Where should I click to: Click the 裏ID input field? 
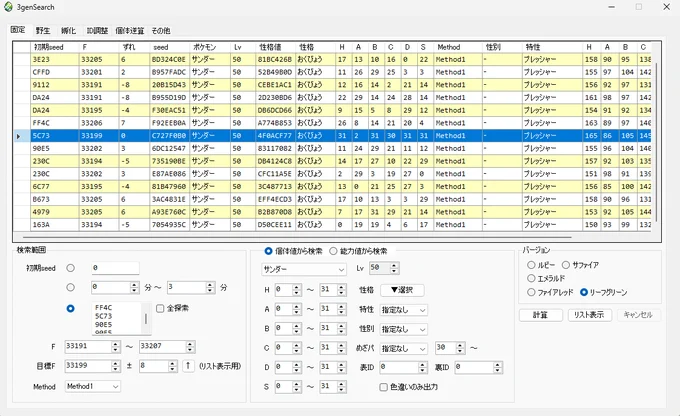click(479, 367)
